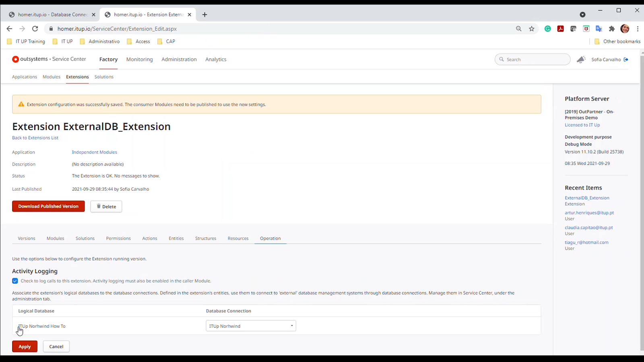Click the Version 11.10.2 (Build 25738) text
The width and height of the screenshot is (644, 362).
pyautogui.click(x=594, y=152)
